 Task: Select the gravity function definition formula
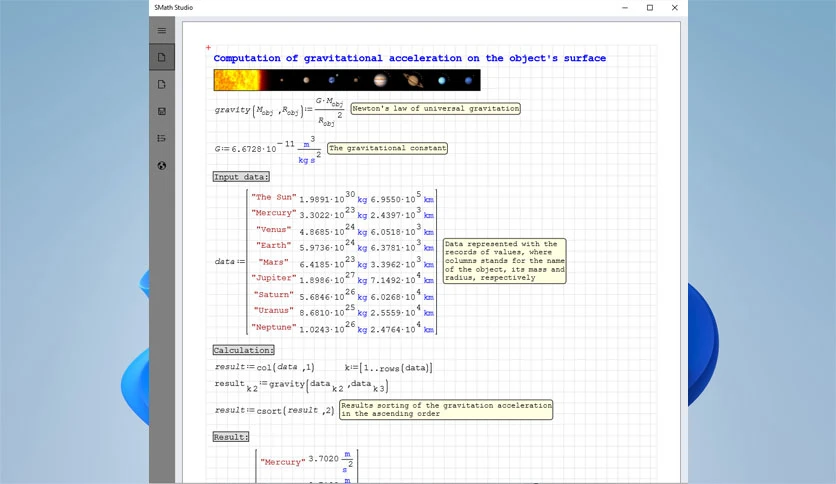(x=279, y=111)
